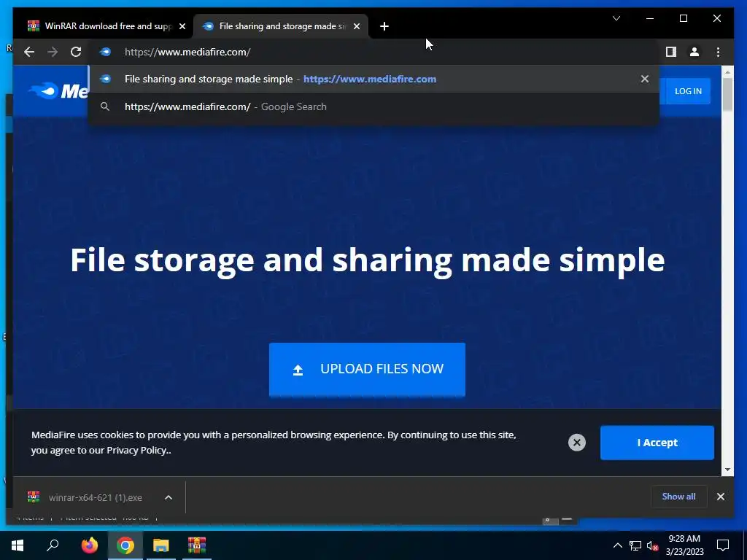
Task: Click Chrome taskbar icon
Action: click(x=125, y=545)
